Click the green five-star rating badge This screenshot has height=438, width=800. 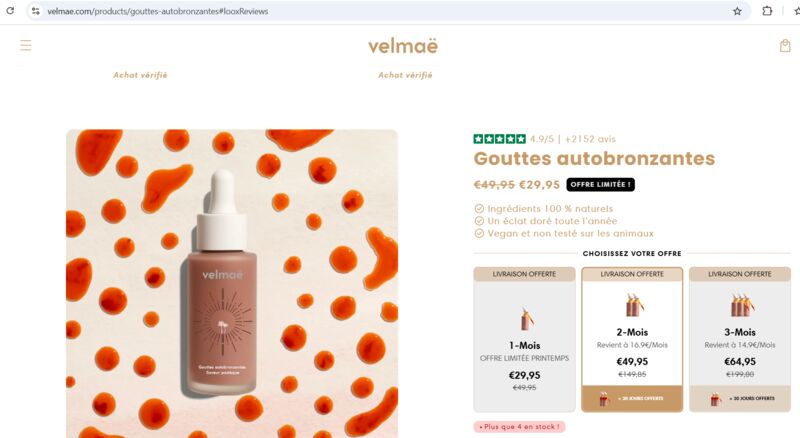499,139
